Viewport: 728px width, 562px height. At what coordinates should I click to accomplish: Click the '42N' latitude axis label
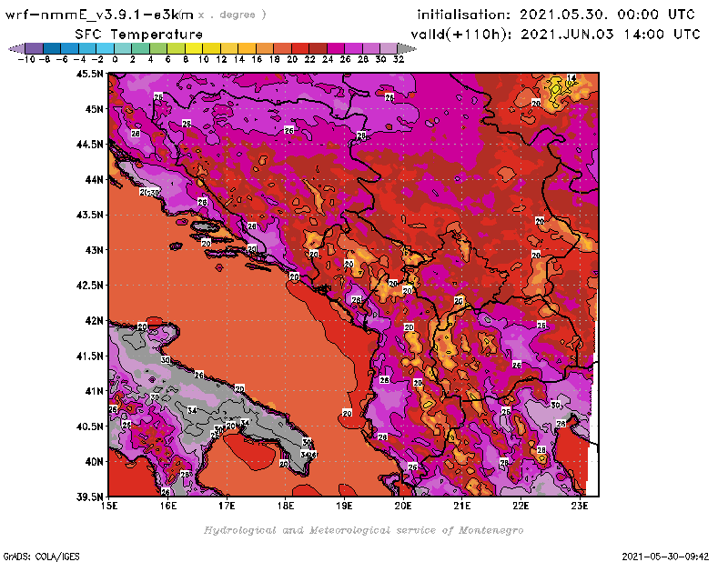pos(94,321)
